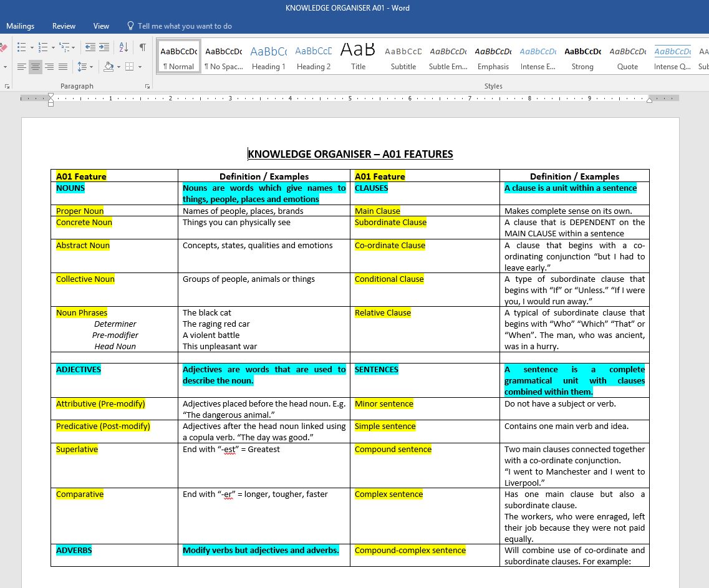Click the clear formatting eraser icon

click(x=3, y=47)
